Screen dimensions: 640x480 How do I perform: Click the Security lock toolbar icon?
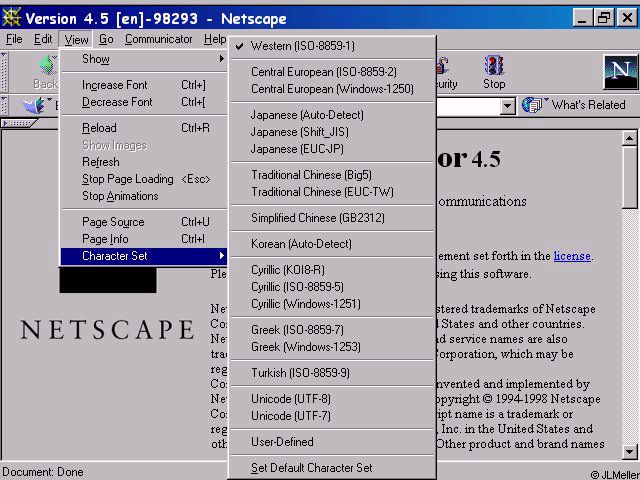(x=443, y=65)
